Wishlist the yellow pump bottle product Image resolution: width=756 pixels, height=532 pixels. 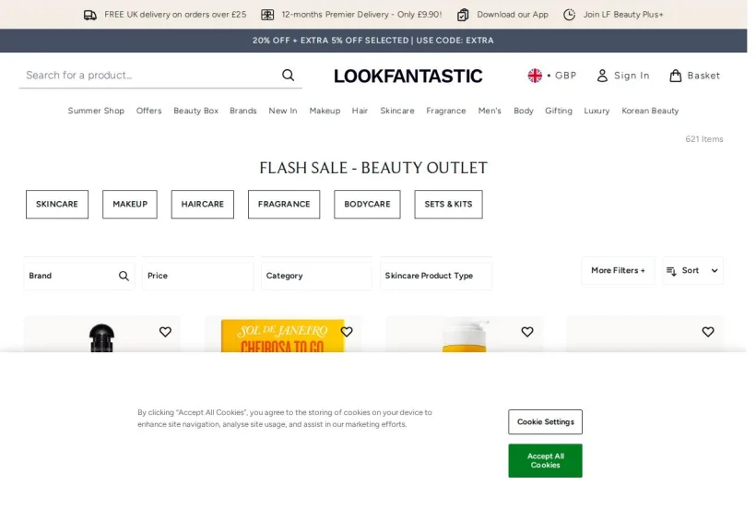click(527, 332)
